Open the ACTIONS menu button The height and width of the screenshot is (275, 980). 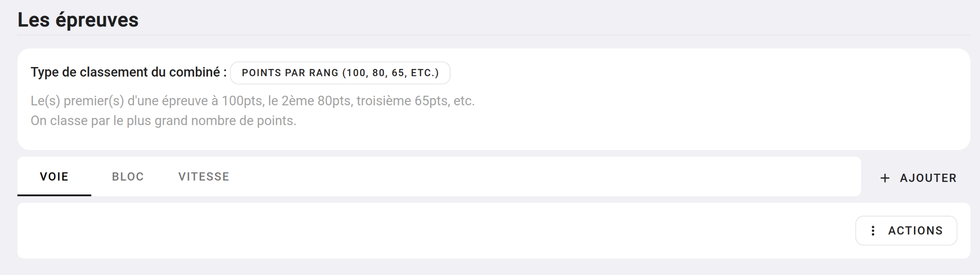point(906,231)
